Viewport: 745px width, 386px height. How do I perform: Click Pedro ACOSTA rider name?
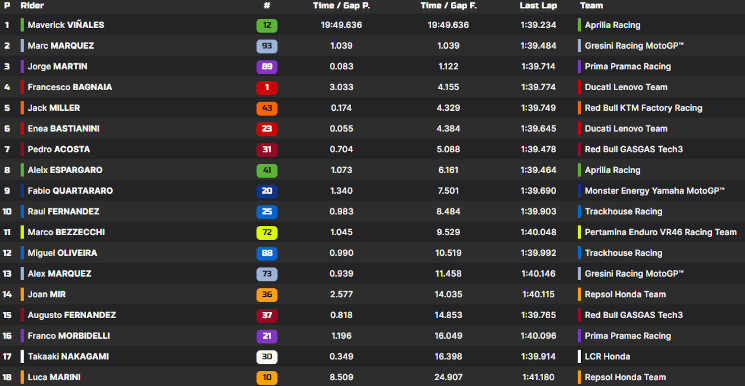[59, 150]
